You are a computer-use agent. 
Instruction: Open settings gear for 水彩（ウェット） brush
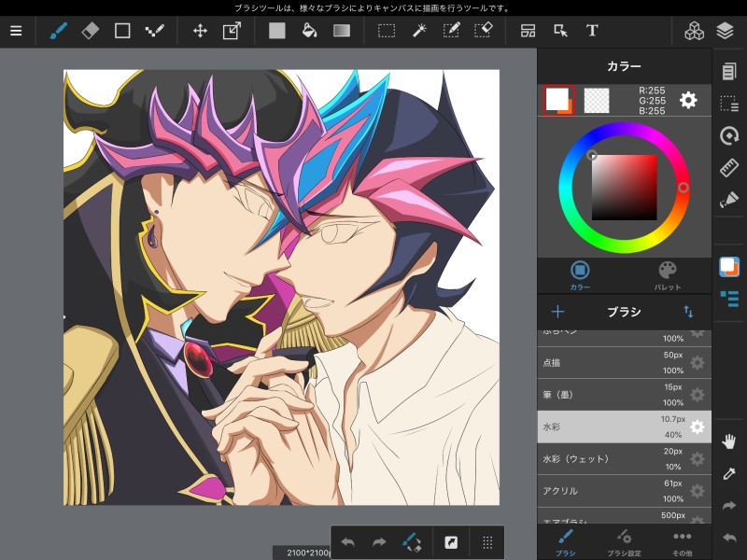[697, 459]
